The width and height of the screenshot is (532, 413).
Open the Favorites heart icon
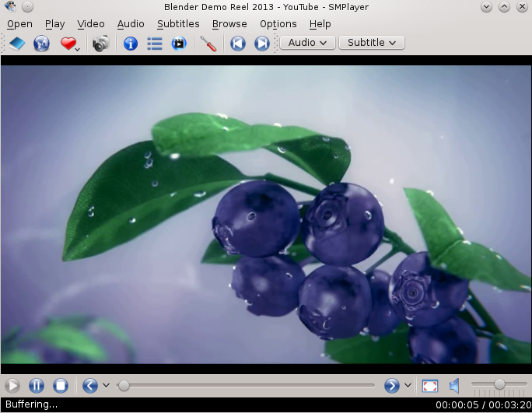coord(68,44)
